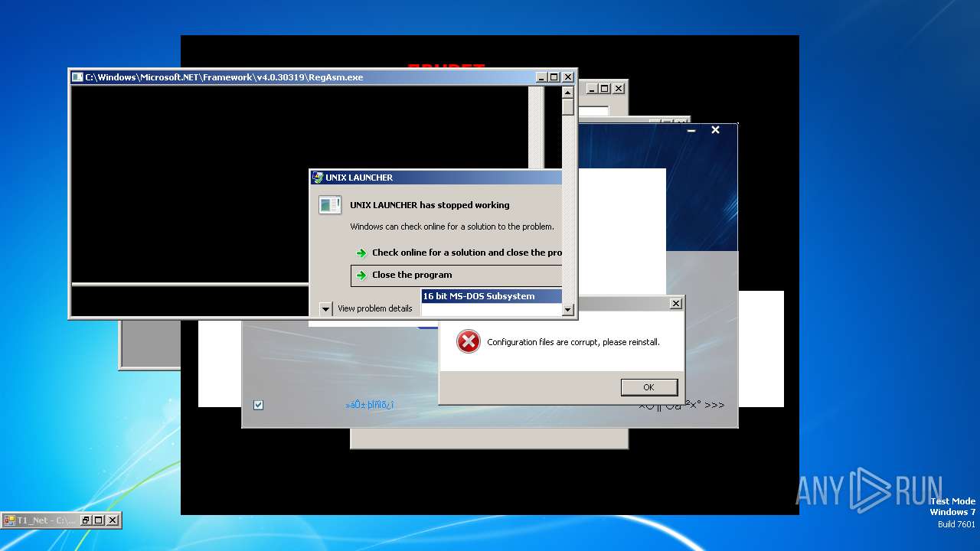Expand View problem details

326,308
